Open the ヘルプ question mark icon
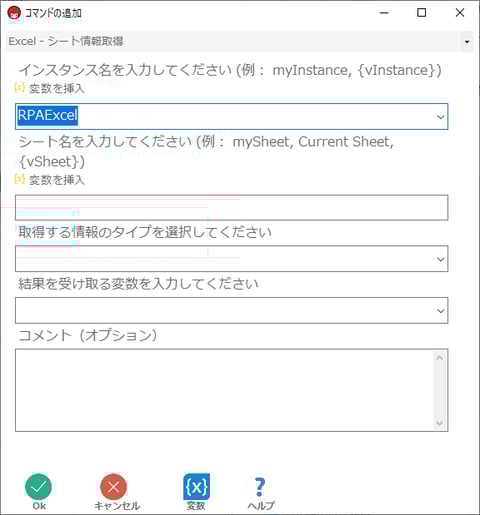The image size is (480, 515). point(260,487)
